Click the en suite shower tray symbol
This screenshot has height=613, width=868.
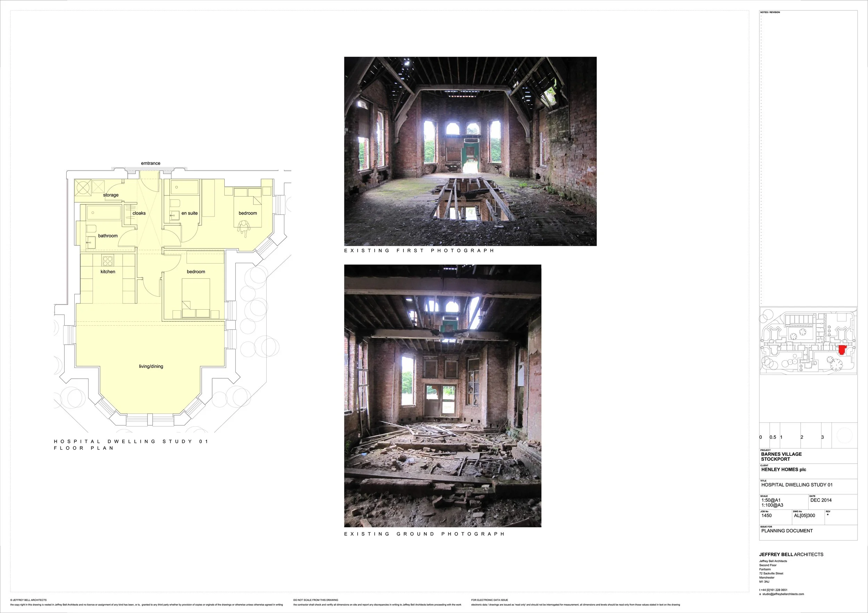184,187
